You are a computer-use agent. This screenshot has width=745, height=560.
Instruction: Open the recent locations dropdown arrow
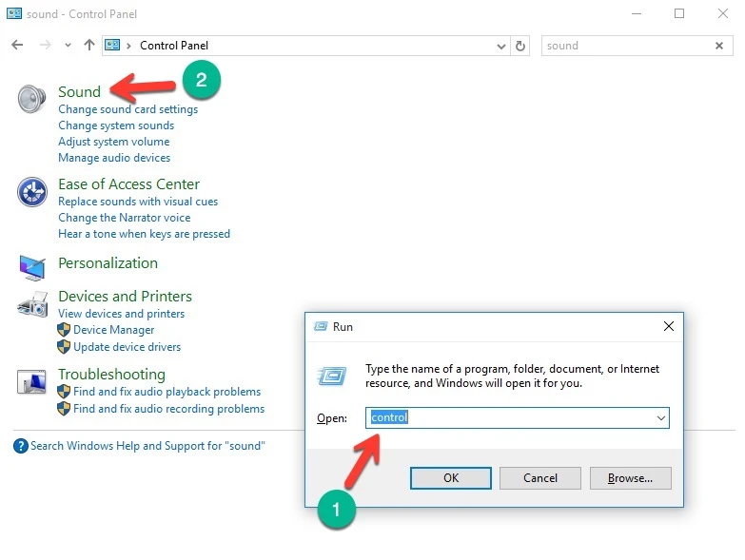click(68, 46)
